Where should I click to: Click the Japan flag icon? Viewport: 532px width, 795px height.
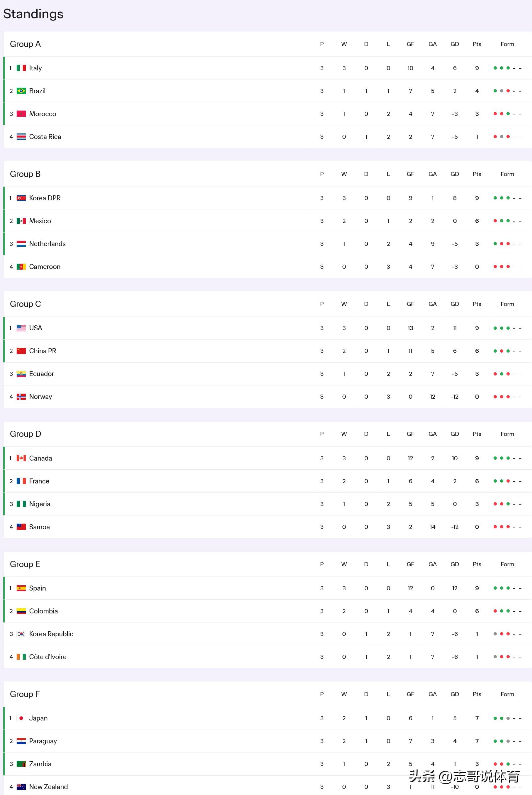click(x=21, y=718)
